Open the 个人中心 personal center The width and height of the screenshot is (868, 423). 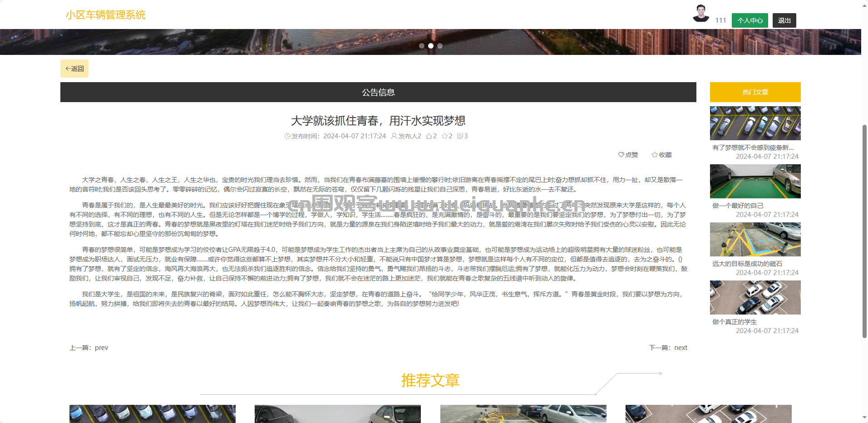click(750, 20)
